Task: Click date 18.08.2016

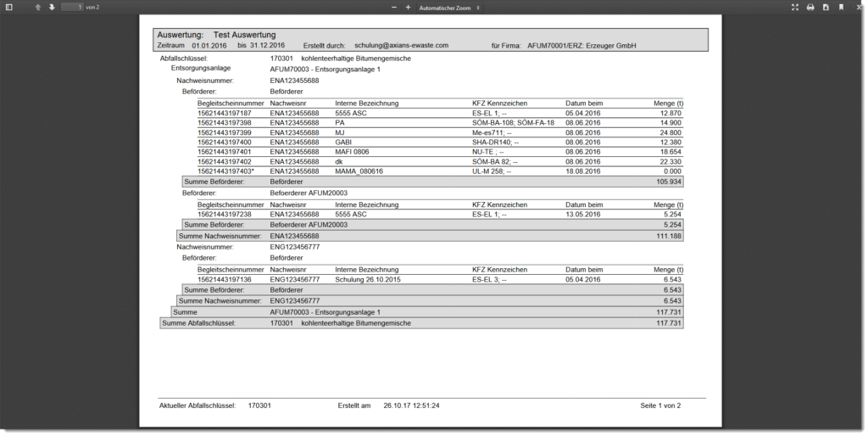Action: click(583, 171)
